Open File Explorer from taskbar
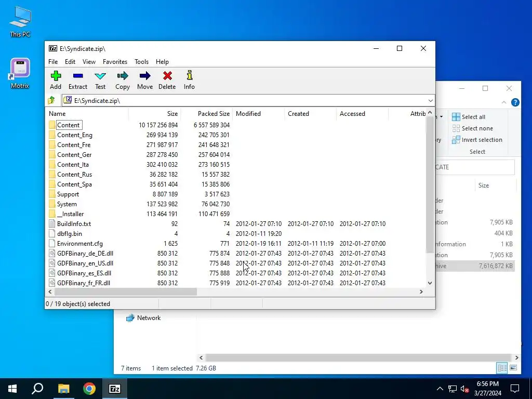 (x=63, y=389)
